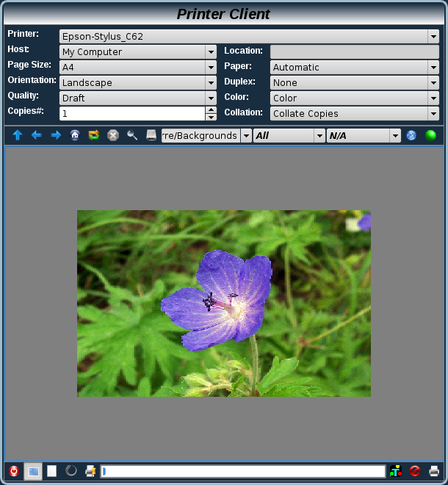Click the home folder icon
Screen dimensions: 448x485
75,135
